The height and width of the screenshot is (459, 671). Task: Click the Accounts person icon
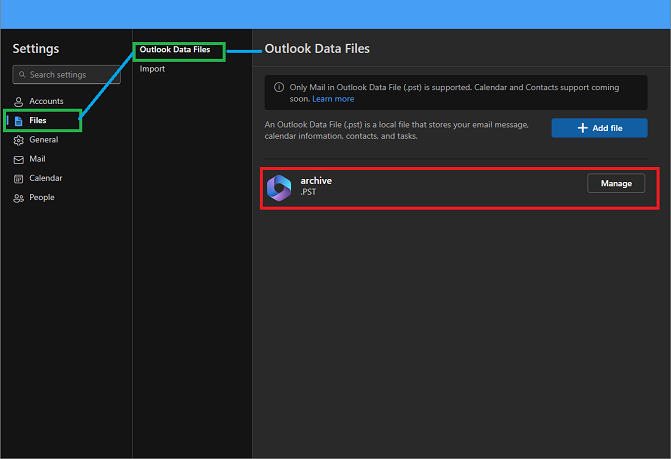pos(18,102)
